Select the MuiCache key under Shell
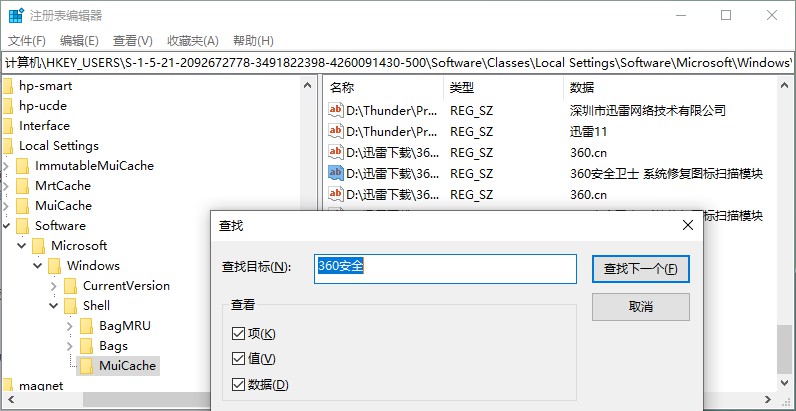The image size is (796, 411). [x=127, y=366]
